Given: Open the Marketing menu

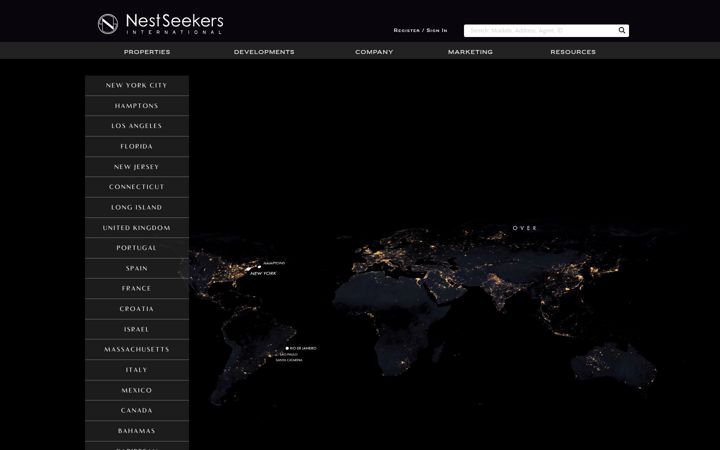Looking at the screenshot, I should [470, 52].
